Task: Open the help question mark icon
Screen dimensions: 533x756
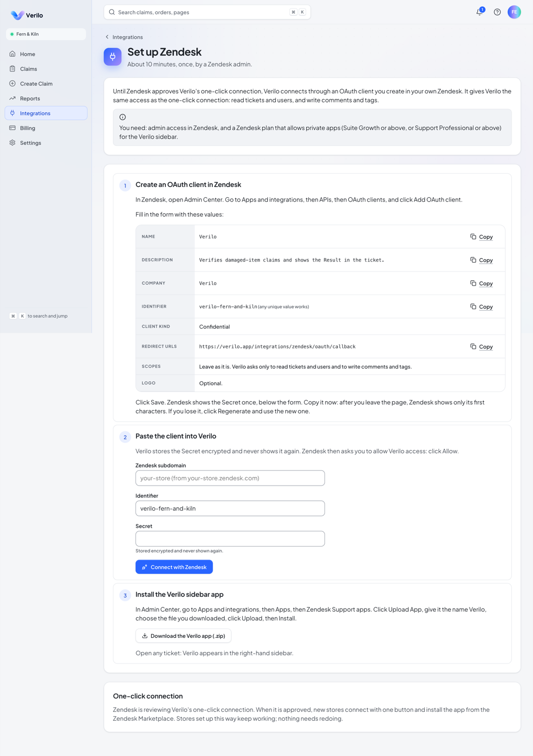Action: [x=497, y=12]
